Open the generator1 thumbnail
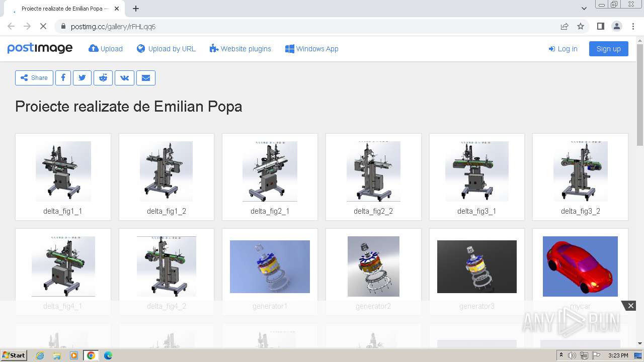This screenshot has height=362, width=644. (x=270, y=266)
